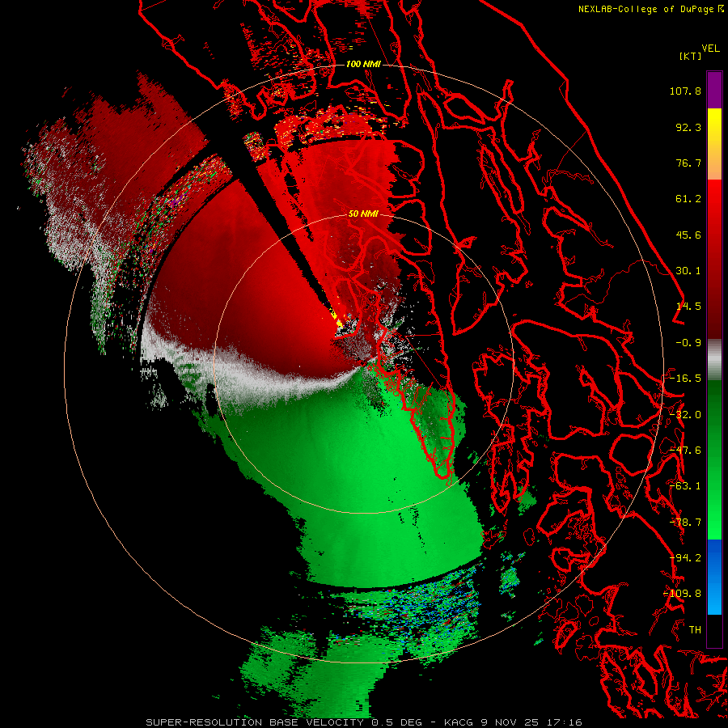Pick the purple segment of the velocity color bar
This screenshot has width=728, height=728.
(x=714, y=90)
